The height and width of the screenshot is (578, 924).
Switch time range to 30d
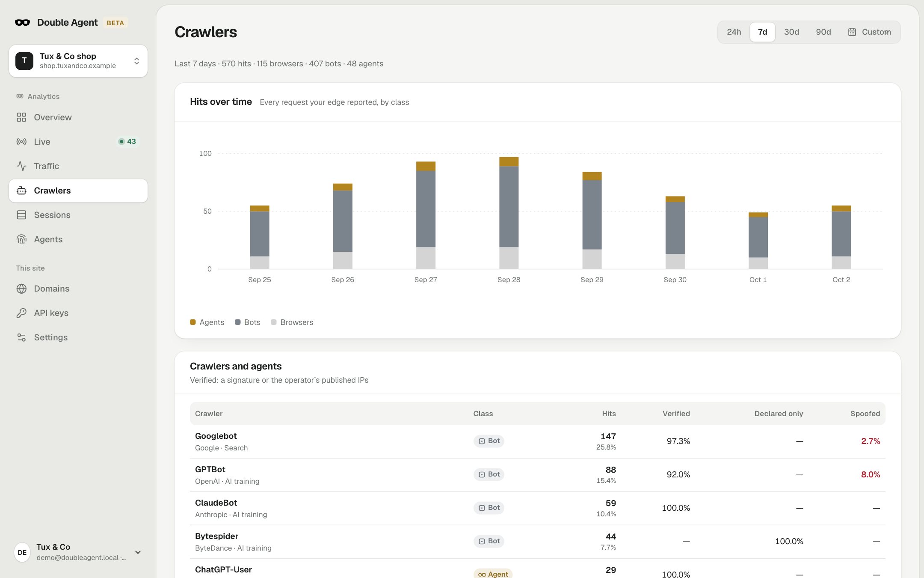(x=791, y=32)
